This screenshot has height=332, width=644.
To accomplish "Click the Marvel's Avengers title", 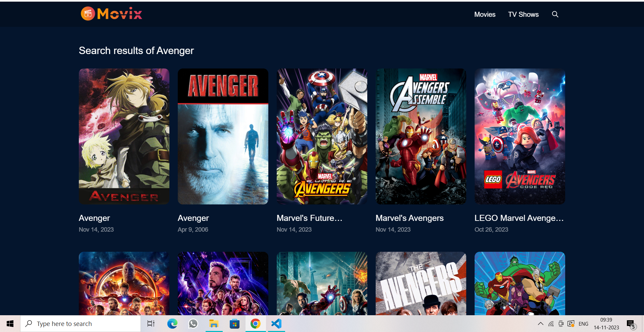I will pyautogui.click(x=410, y=218).
